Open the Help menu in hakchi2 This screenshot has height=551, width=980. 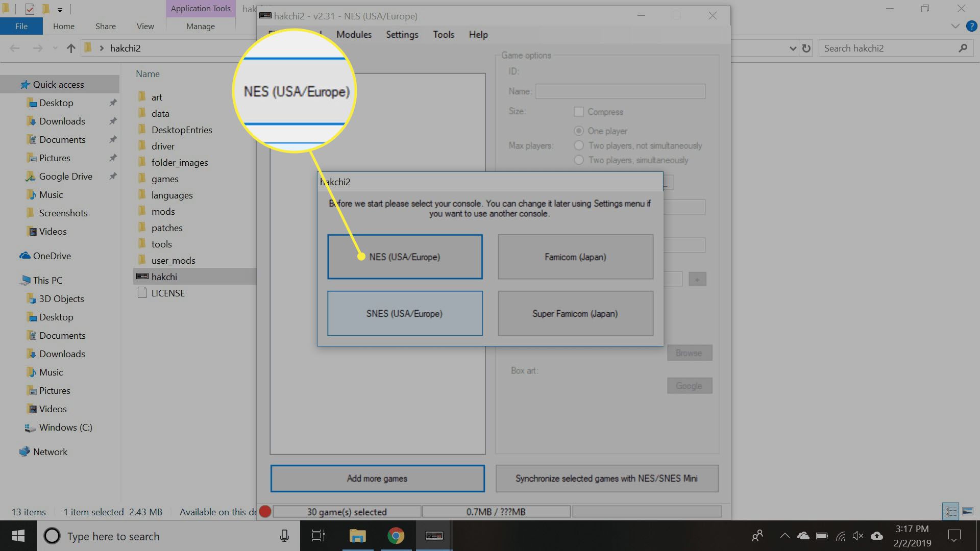point(478,35)
